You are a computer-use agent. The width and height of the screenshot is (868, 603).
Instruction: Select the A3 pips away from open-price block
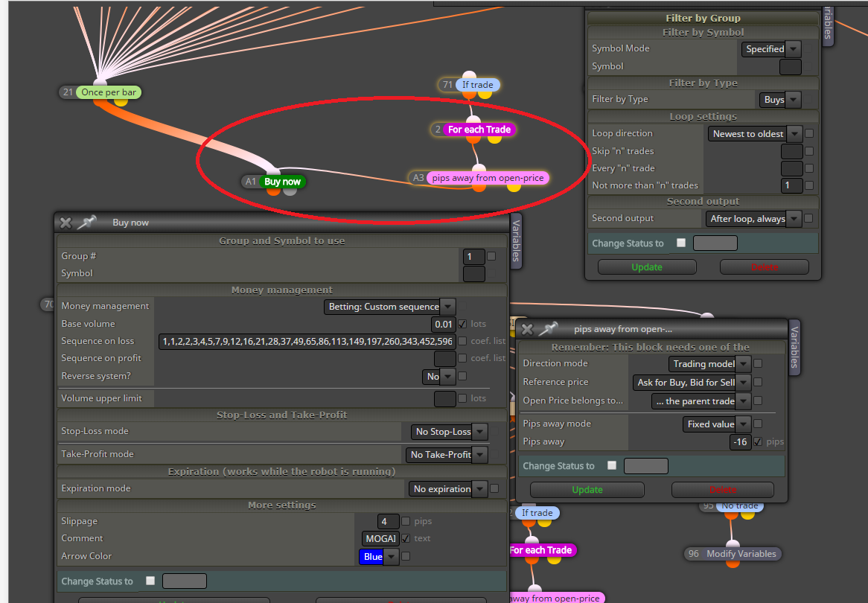[x=488, y=178]
